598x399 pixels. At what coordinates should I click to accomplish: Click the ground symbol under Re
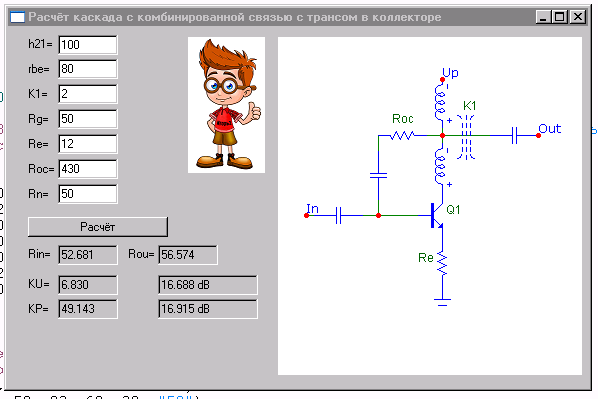pos(442,302)
